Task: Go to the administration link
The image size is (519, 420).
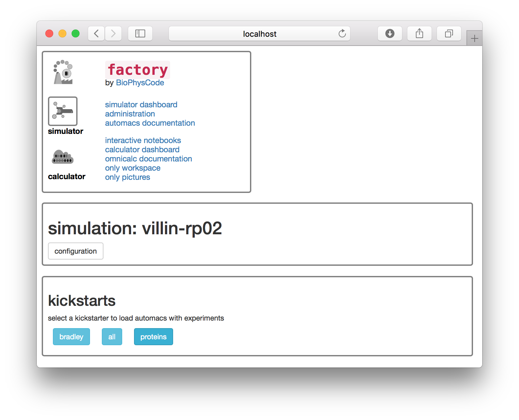Action: 130,114
